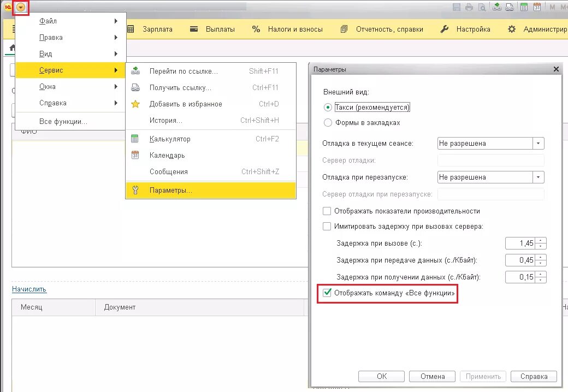Select Формы в закладках radio button

(x=328, y=123)
